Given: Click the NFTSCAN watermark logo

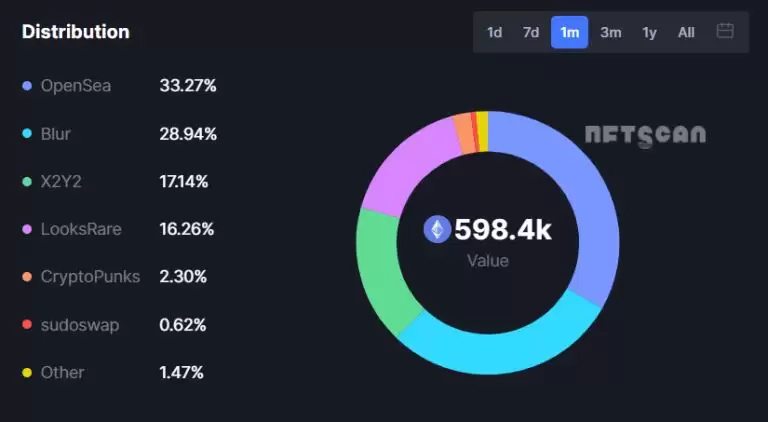Looking at the screenshot, I should point(645,136).
